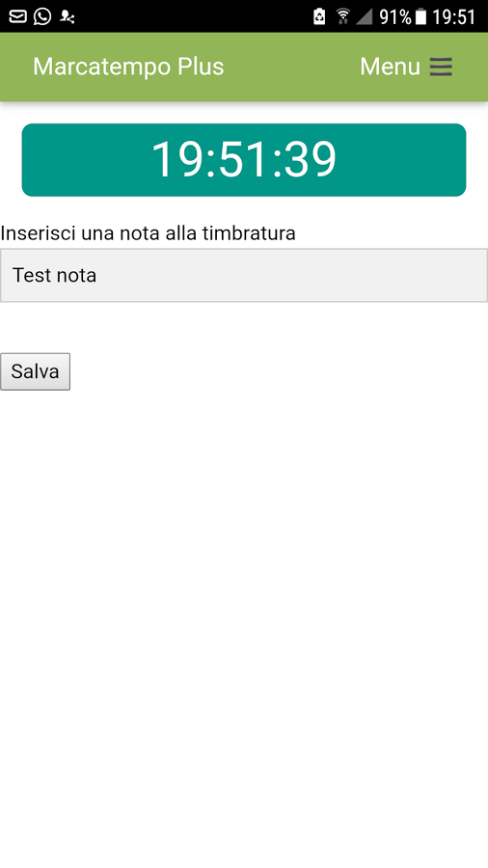Tap the mobile network signal triangle icon

[364, 16]
